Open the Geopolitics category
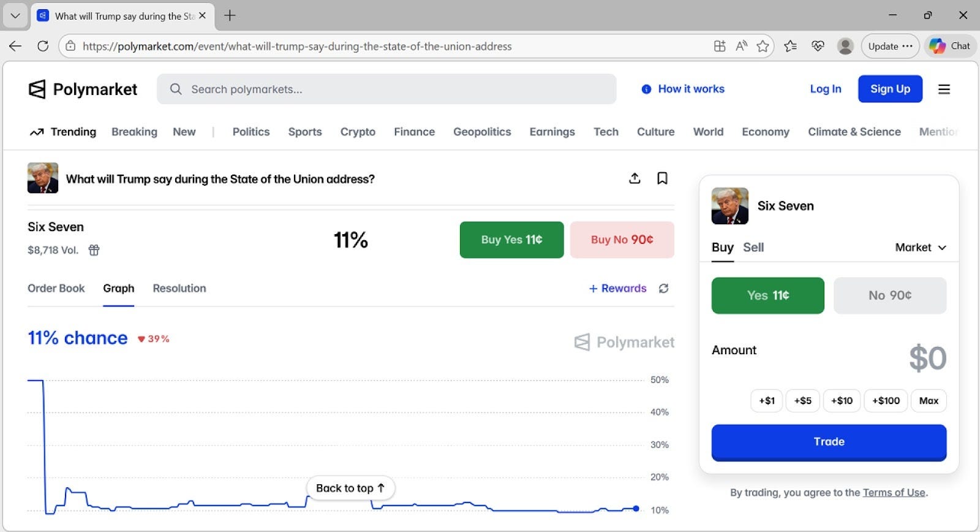 pyautogui.click(x=482, y=132)
